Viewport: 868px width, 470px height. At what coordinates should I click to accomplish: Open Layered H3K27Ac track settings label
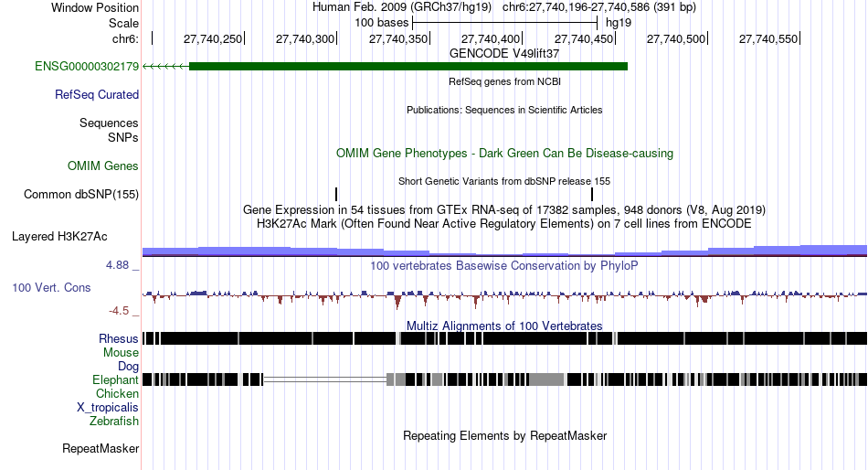[x=59, y=237]
